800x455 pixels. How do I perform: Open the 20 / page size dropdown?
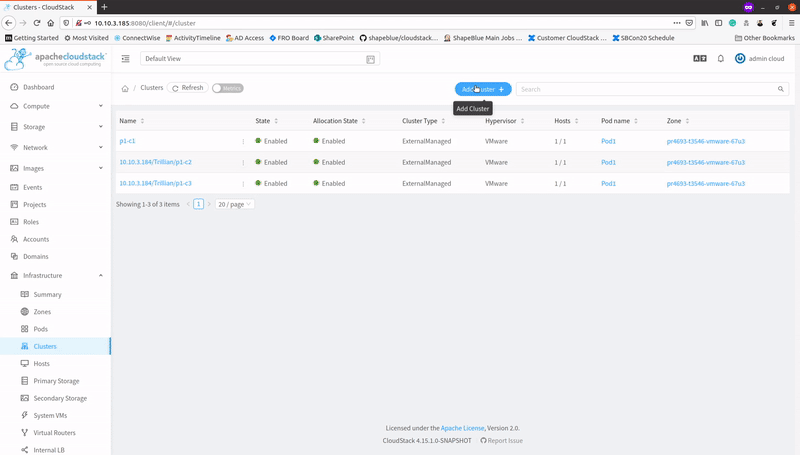click(x=235, y=204)
